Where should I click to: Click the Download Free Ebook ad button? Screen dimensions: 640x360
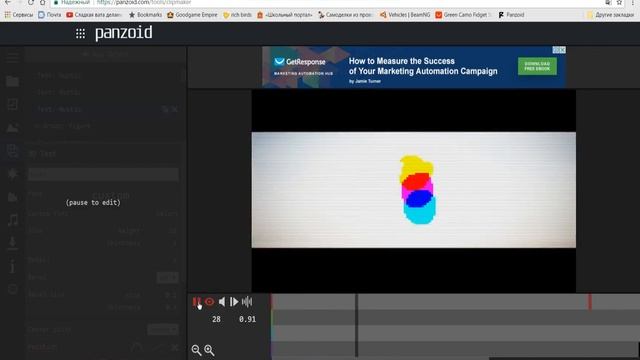coord(537,66)
